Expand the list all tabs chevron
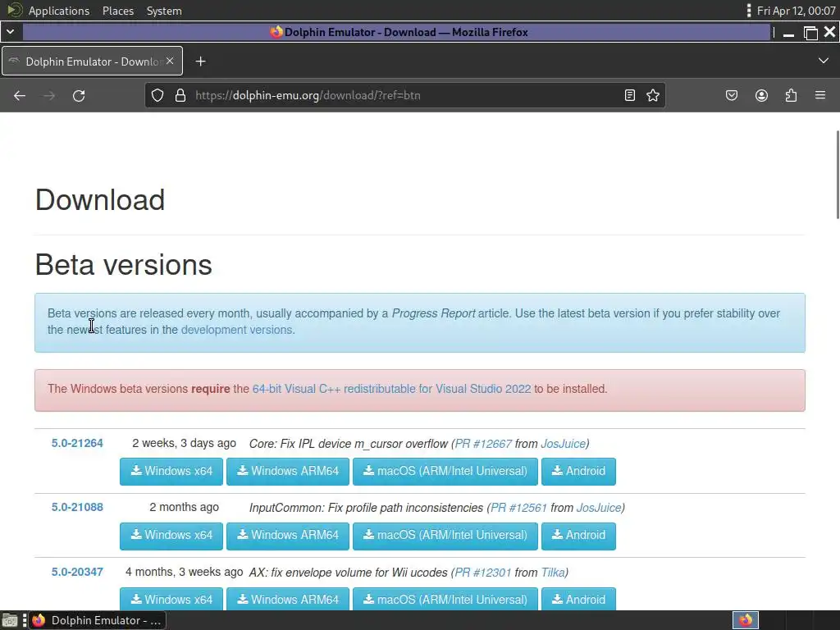 pos(824,61)
